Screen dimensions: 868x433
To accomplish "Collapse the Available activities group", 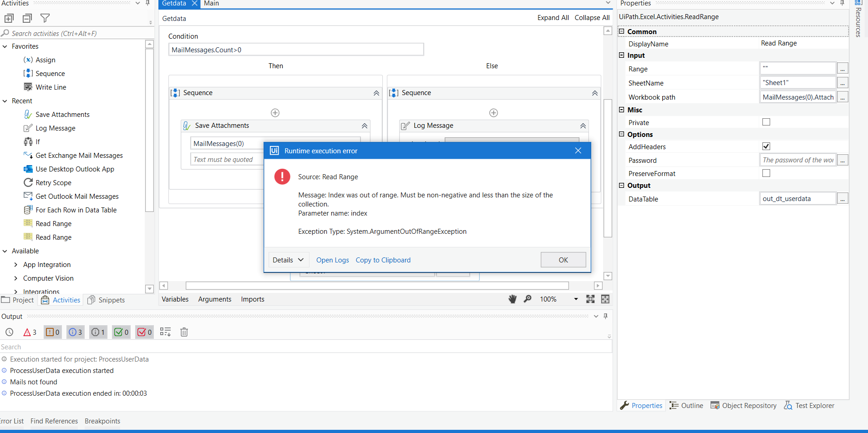I will tap(5, 251).
